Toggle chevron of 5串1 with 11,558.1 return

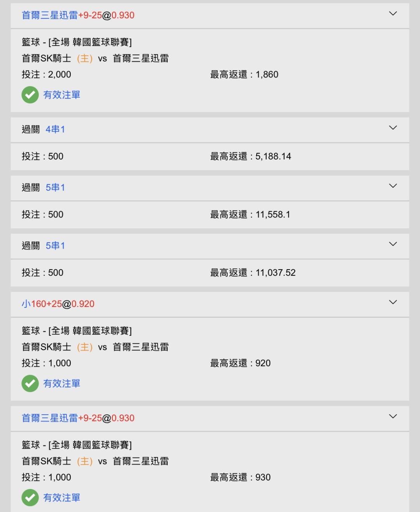(393, 186)
